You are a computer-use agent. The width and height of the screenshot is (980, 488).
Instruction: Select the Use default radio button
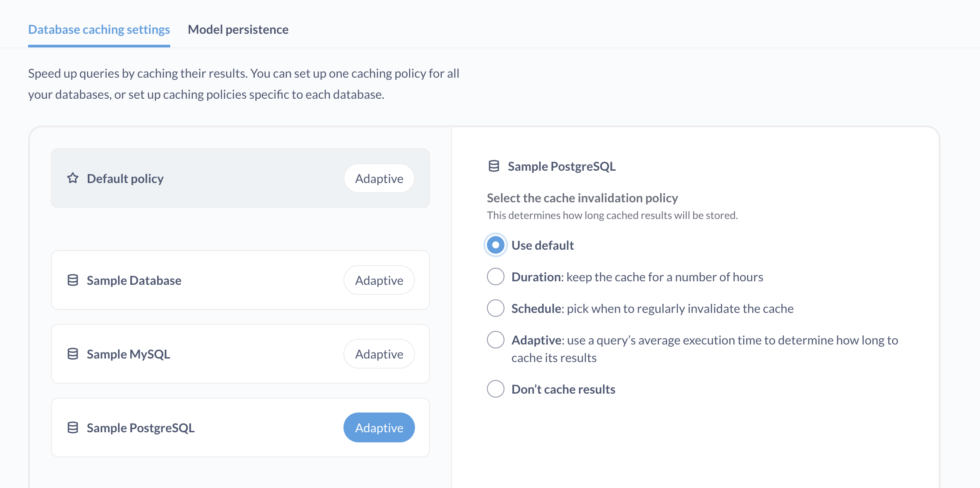tap(495, 245)
